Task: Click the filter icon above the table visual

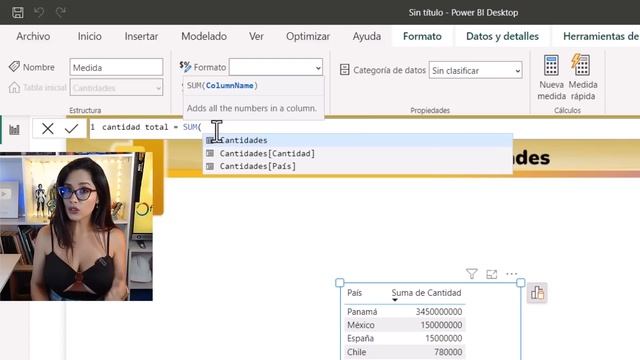Action: pos(471,274)
